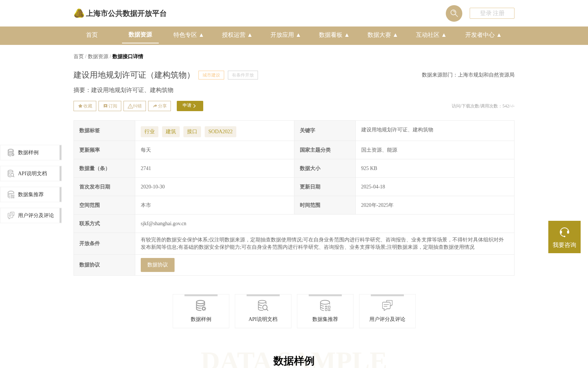
Task: Click the 行业 data tag
Action: click(150, 132)
